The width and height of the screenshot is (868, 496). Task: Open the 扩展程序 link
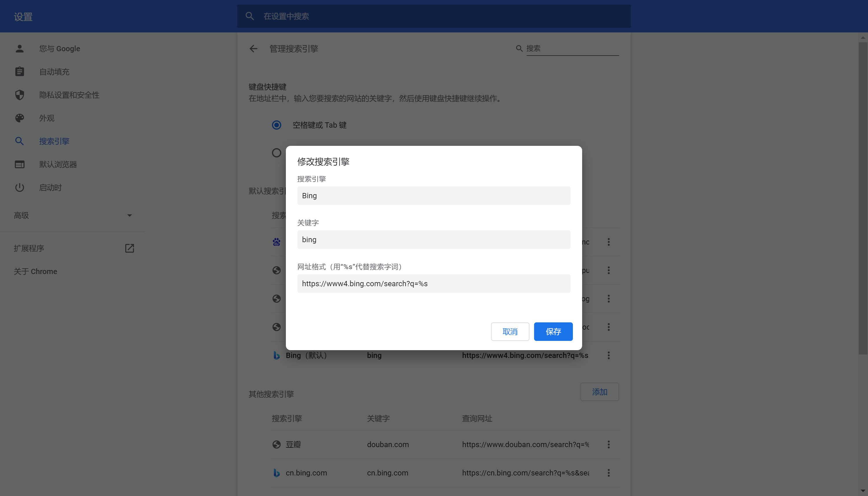29,248
